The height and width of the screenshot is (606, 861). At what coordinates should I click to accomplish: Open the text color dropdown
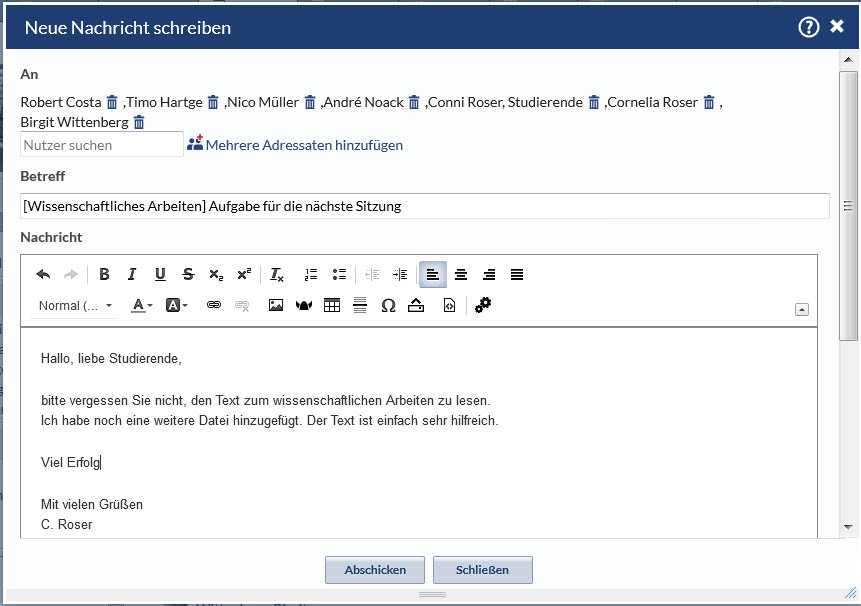[x=142, y=306]
